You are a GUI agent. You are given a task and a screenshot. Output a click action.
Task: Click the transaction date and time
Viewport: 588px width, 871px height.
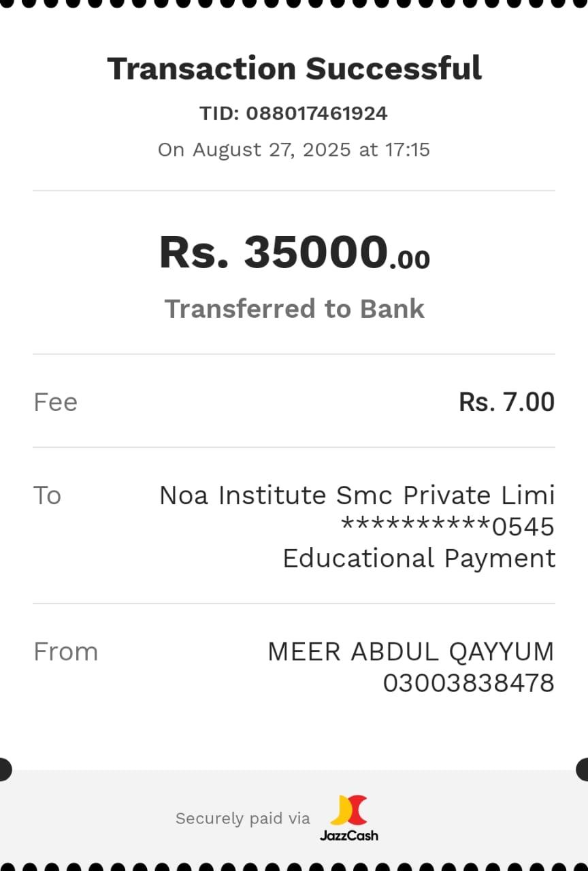[x=294, y=150]
